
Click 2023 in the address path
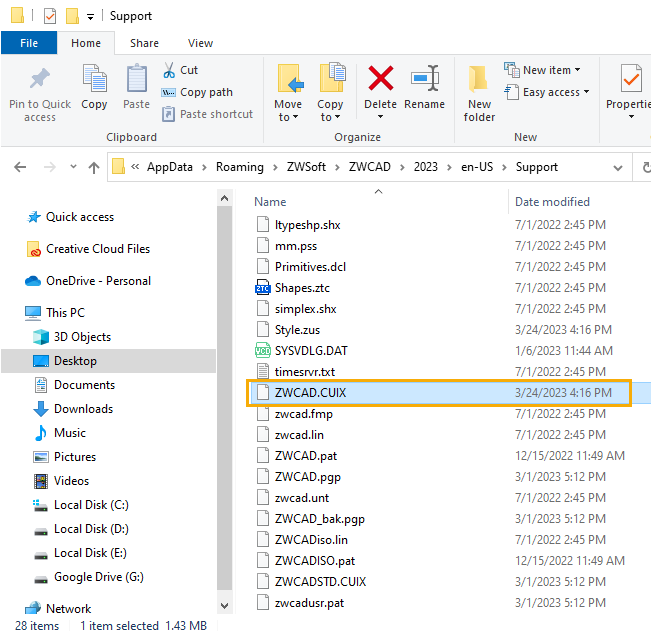[x=426, y=167]
